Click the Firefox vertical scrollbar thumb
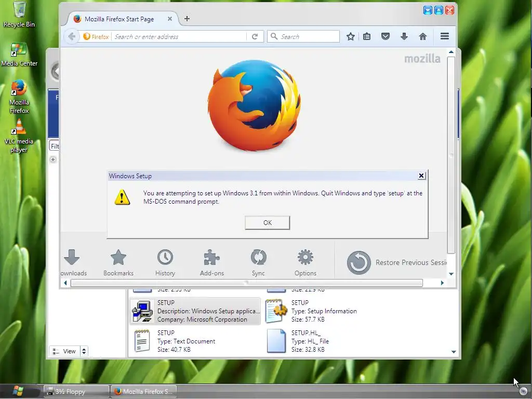This screenshot has width=532, height=399. [x=451, y=155]
